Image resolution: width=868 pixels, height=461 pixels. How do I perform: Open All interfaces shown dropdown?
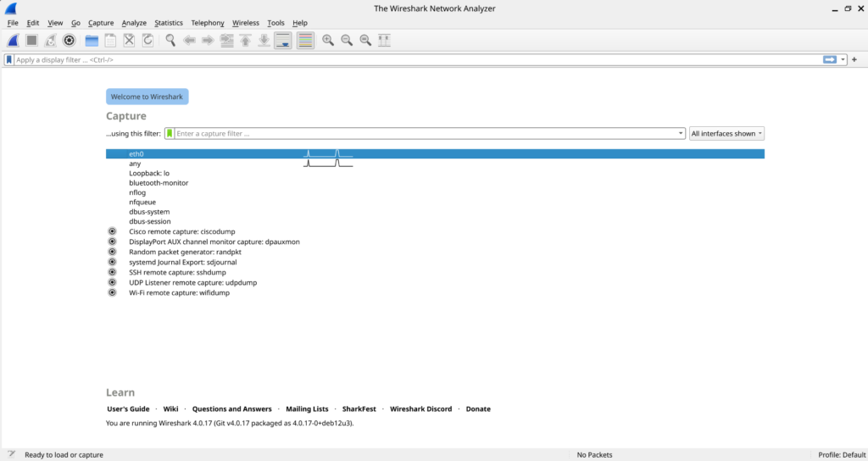(x=726, y=133)
